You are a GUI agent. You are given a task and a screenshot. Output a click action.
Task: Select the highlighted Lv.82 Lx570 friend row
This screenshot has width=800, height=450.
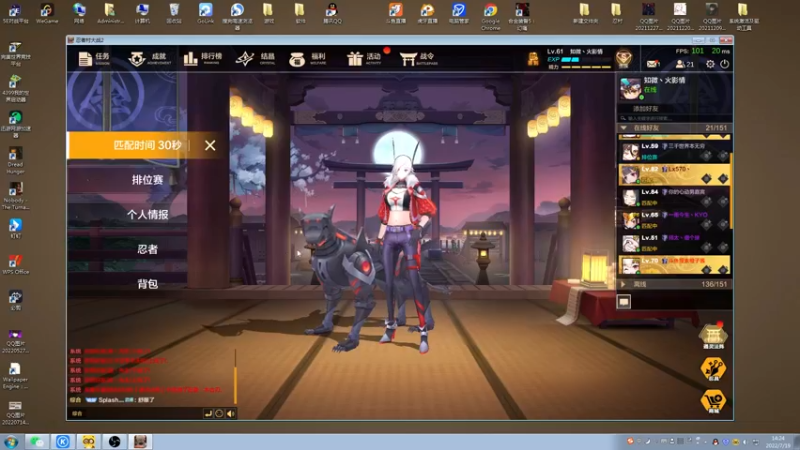(673, 174)
